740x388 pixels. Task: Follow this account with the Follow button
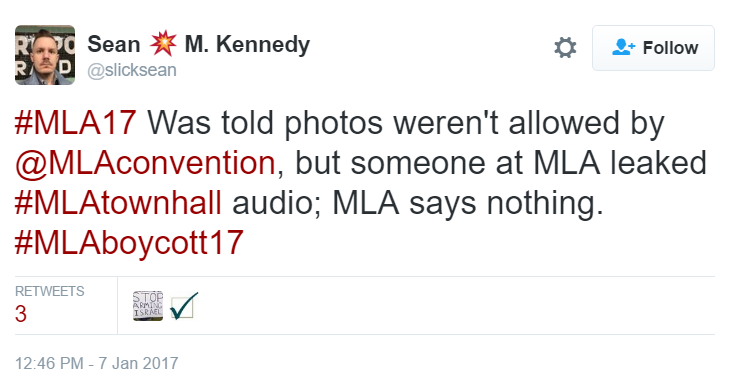[x=653, y=48]
